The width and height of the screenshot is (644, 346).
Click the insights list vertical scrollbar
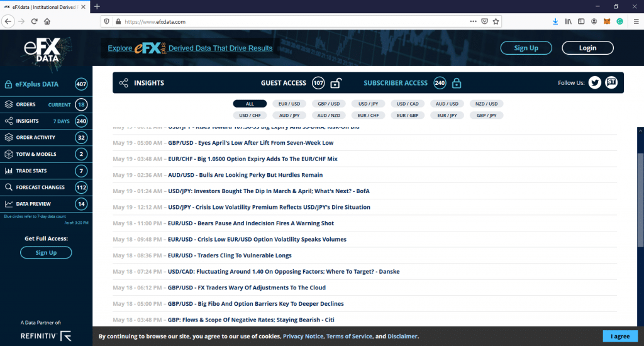click(640, 199)
